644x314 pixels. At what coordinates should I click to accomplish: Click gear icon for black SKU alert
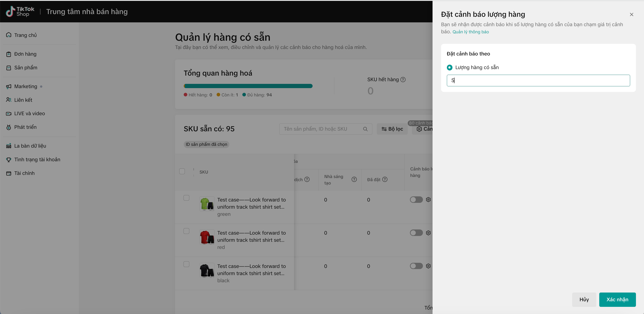pos(428,266)
